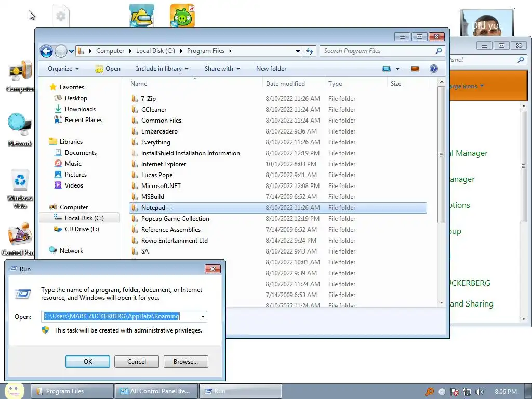Click the Explorer file list scrollbar
Screen dimensions: 532x399
441,155
